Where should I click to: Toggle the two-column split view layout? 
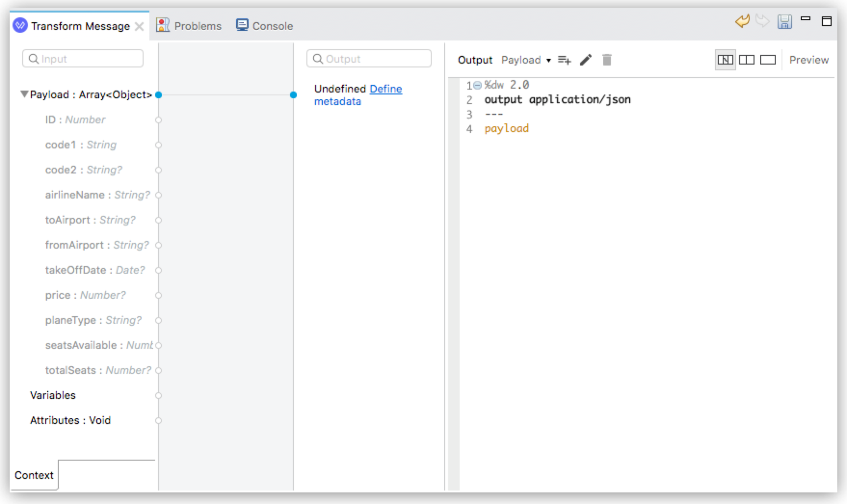(x=746, y=59)
